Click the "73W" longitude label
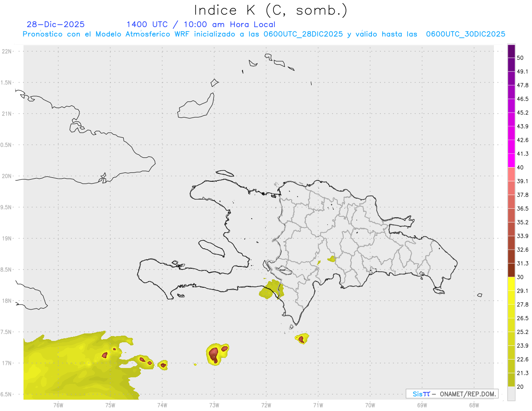This screenshot has height=411, width=532. click(x=214, y=405)
